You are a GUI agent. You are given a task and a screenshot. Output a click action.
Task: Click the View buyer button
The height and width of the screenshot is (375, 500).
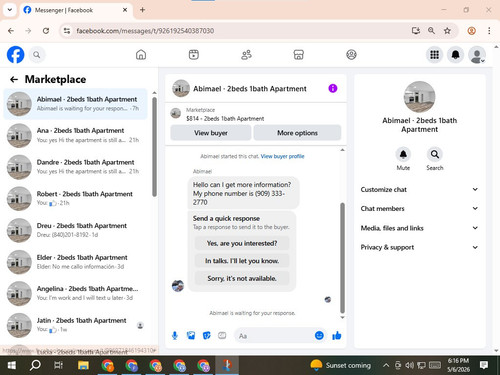pyautogui.click(x=211, y=133)
